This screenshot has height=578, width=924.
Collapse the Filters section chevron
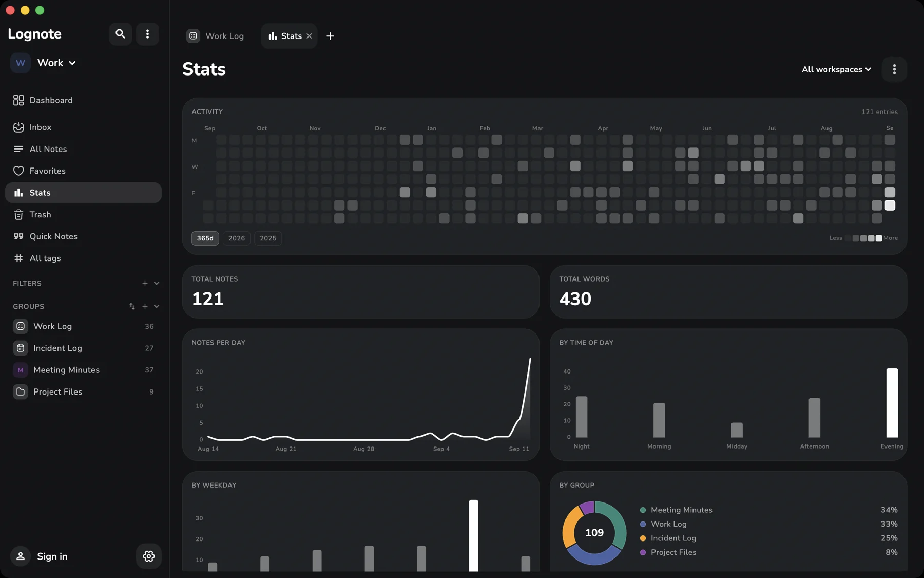click(157, 283)
